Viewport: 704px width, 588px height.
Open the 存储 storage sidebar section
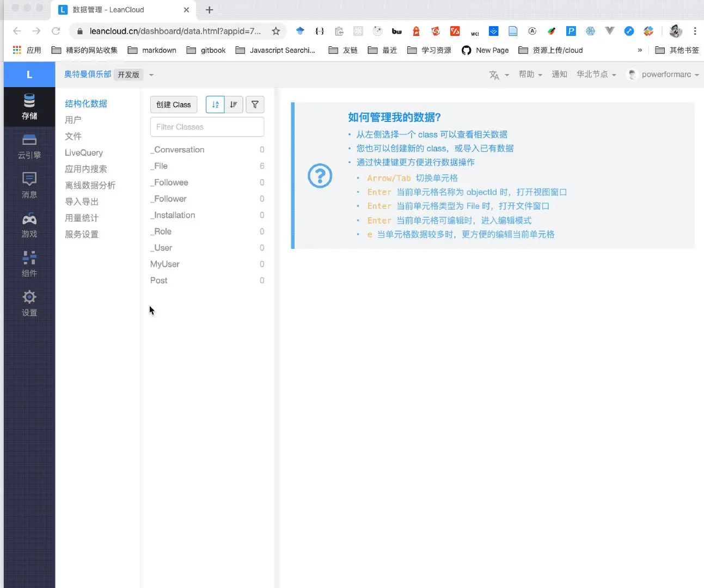point(29,107)
